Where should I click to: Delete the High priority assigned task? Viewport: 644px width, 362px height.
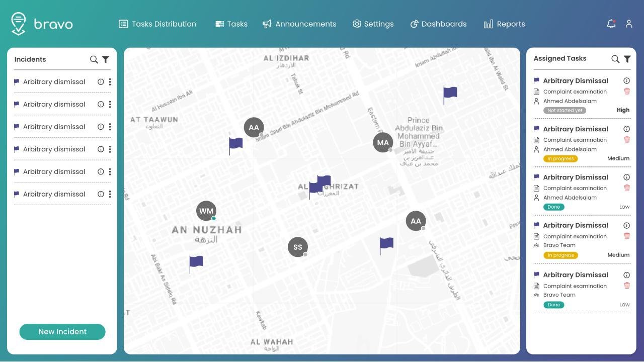[x=626, y=92]
